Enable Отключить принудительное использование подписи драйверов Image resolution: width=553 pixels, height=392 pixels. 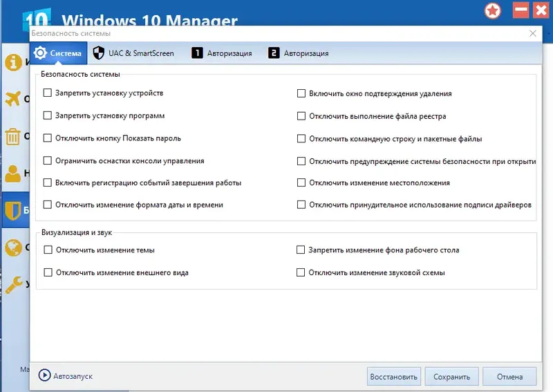click(301, 205)
